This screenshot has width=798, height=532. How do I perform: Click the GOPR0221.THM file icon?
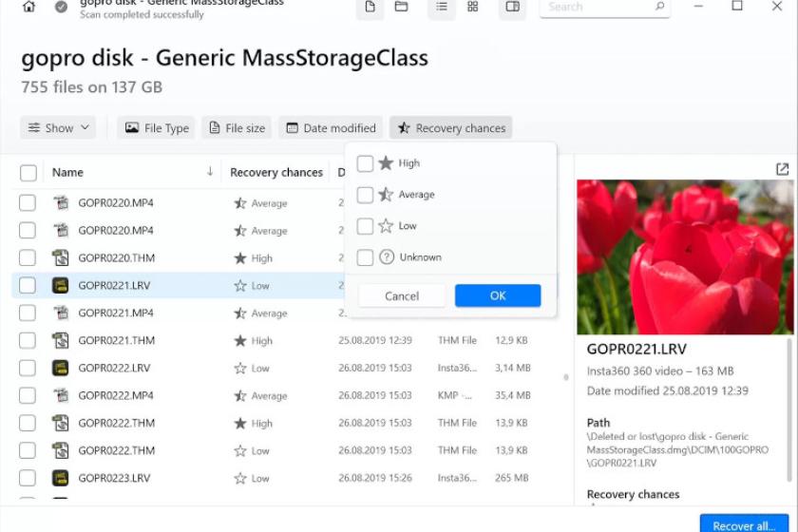tap(61, 340)
